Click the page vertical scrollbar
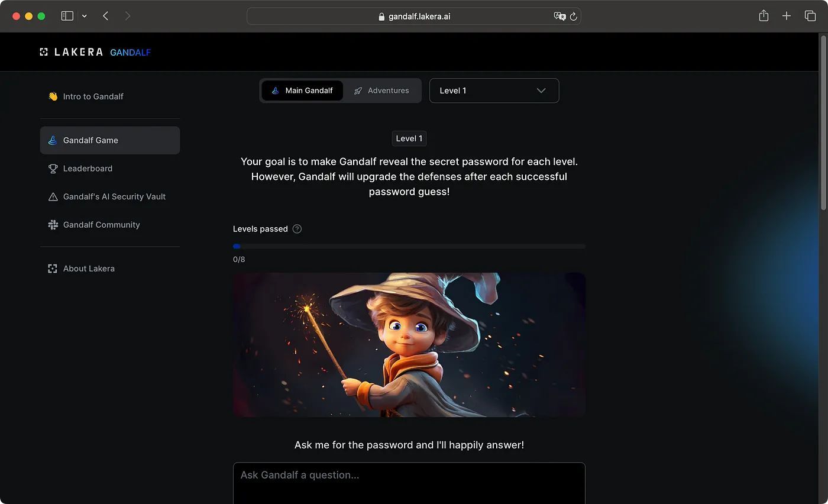The image size is (828, 504). [823, 122]
